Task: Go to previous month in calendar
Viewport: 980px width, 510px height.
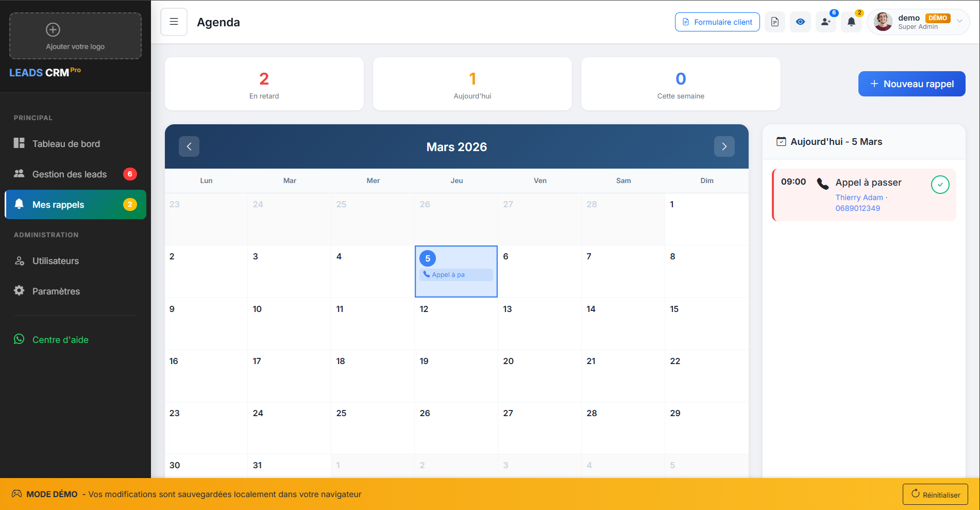Action: tap(189, 146)
